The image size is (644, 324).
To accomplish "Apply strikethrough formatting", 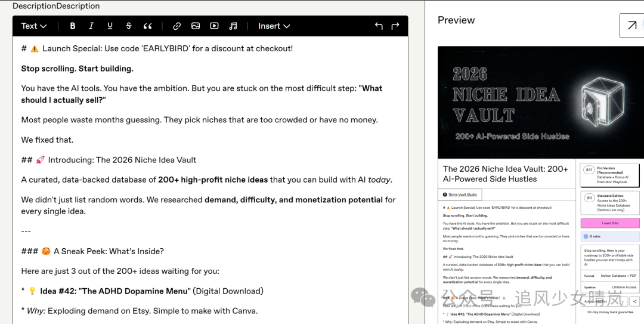I will coord(129,26).
